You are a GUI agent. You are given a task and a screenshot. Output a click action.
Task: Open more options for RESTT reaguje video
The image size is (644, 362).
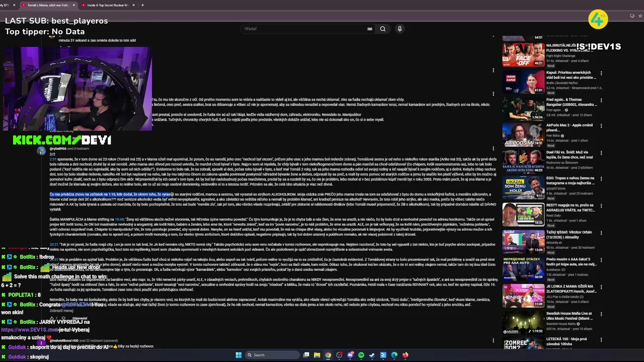[601, 205]
